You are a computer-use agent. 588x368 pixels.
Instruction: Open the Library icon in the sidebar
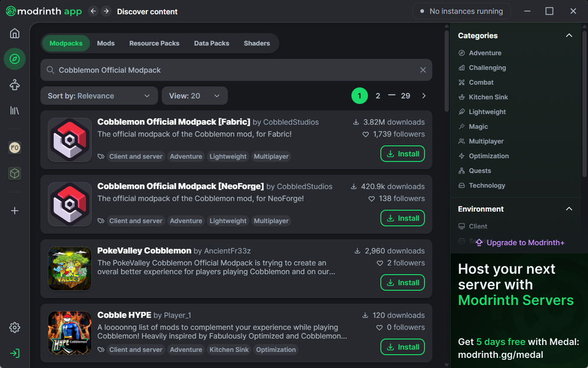click(14, 111)
